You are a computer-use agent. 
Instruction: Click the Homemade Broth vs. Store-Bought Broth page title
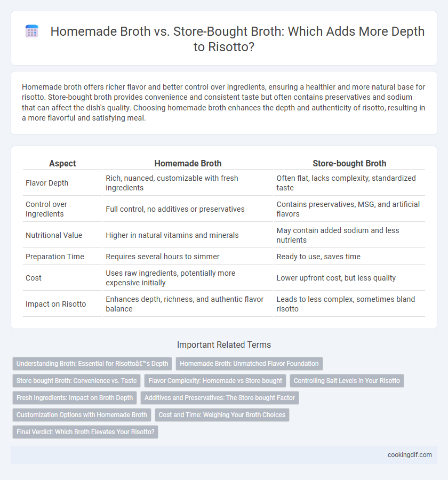[237, 39]
